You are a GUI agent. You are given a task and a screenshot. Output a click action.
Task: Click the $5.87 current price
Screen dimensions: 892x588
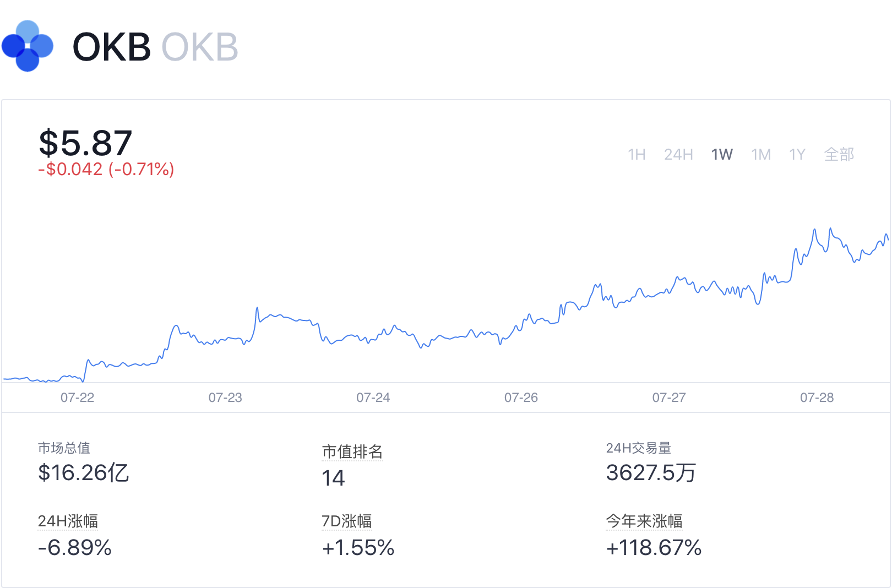coord(85,143)
